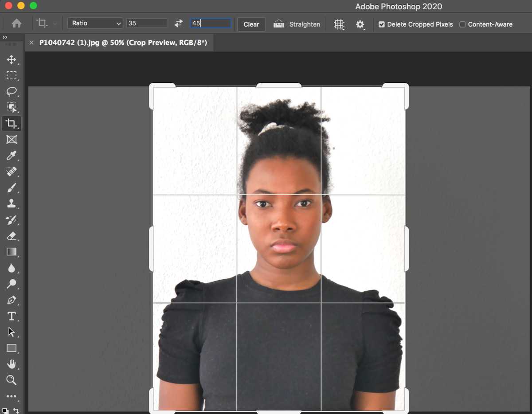532x414 pixels.
Task: Enable the Content-Aware checkbox
Action: pyautogui.click(x=462, y=24)
